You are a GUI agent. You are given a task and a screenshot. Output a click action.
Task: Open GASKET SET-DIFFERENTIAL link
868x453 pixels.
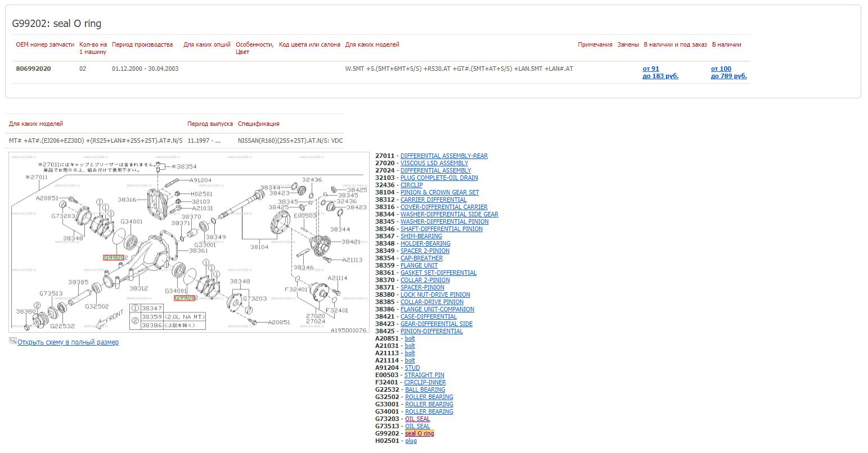pyautogui.click(x=438, y=273)
